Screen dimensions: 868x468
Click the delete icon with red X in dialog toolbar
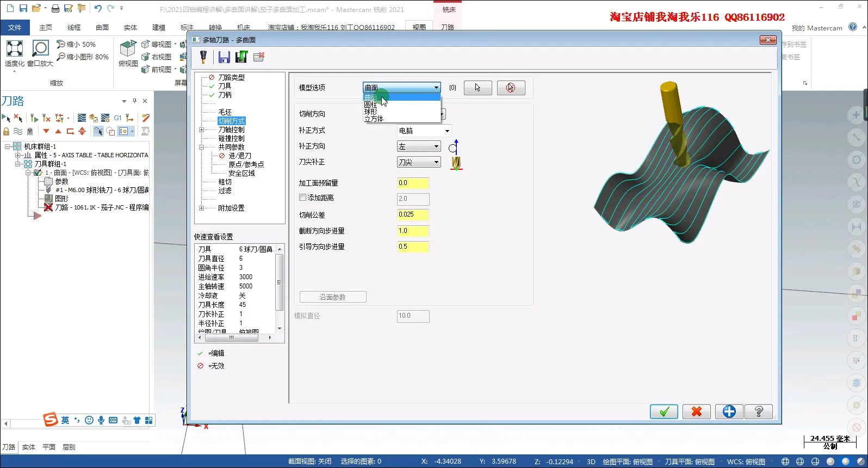pyautogui.click(x=259, y=57)
